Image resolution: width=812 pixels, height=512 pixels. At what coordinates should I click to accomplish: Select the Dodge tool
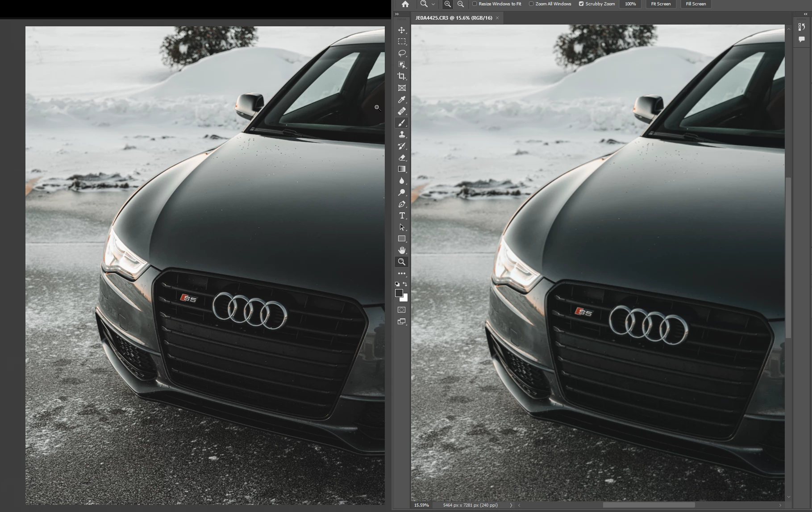(x=402, y=192)
